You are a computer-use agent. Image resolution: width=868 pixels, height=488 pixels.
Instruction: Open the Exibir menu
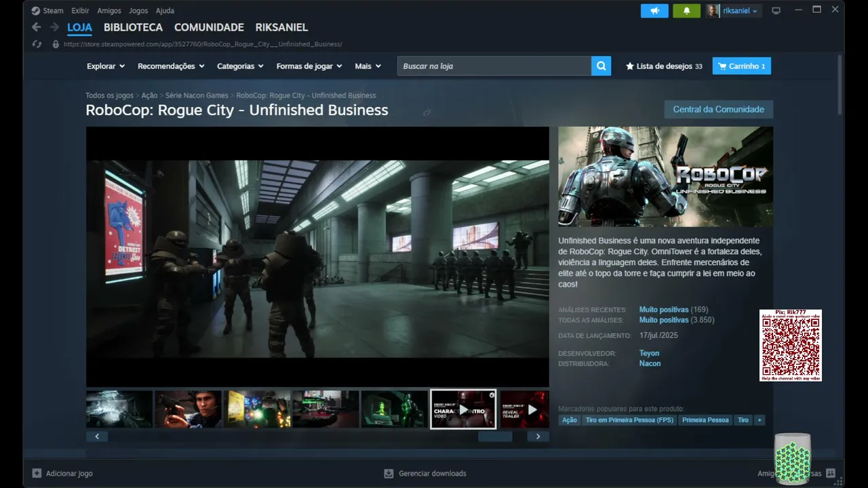point(80,11)
